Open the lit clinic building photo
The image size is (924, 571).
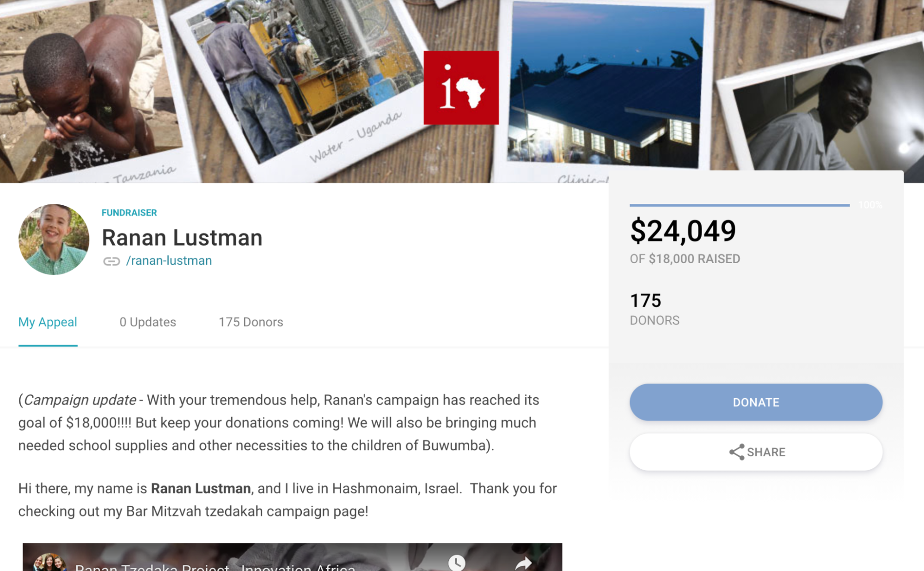(606, 88)
